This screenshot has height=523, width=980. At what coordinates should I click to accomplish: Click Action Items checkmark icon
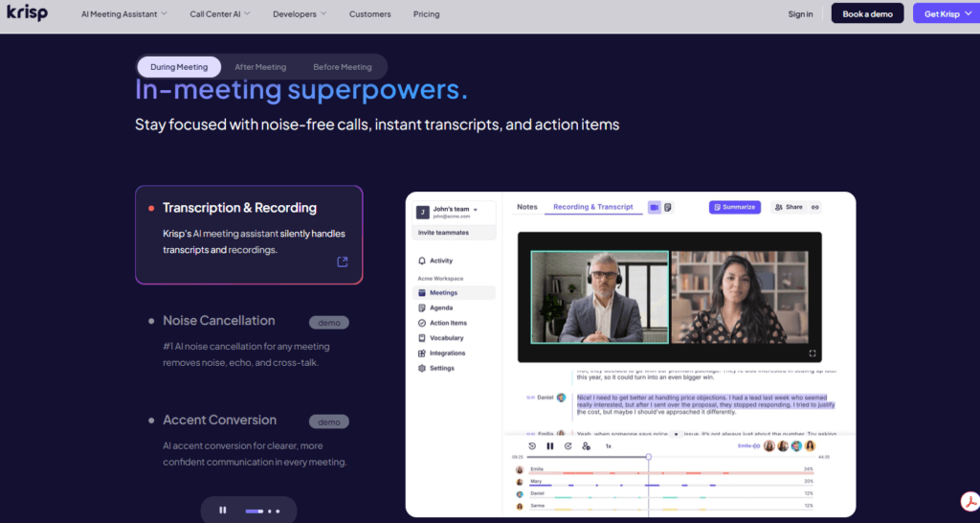click(422, 323)
